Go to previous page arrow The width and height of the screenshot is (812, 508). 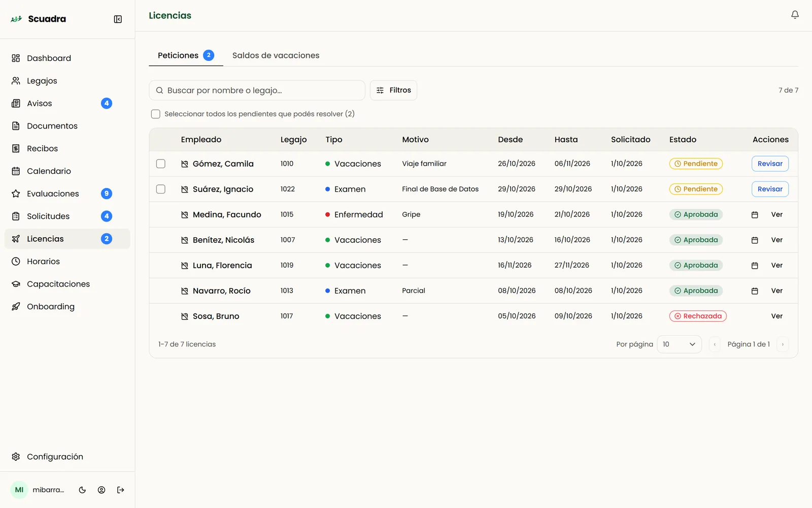point(715,344)
